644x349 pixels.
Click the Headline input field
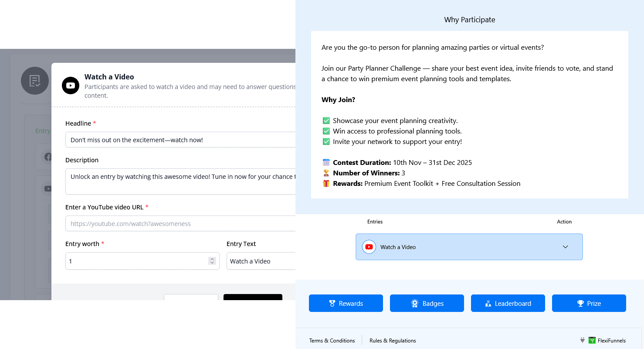pyautogui.click(x=180, y=140)
